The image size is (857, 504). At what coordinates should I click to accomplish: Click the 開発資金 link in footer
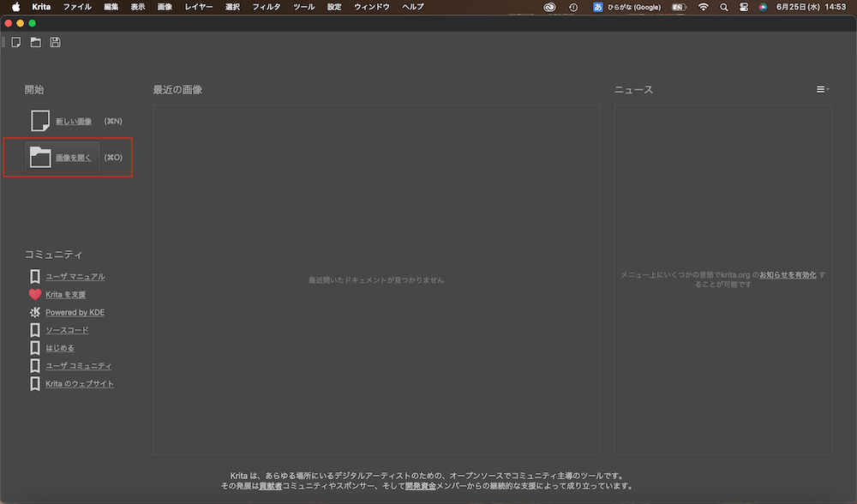(420, 486)
